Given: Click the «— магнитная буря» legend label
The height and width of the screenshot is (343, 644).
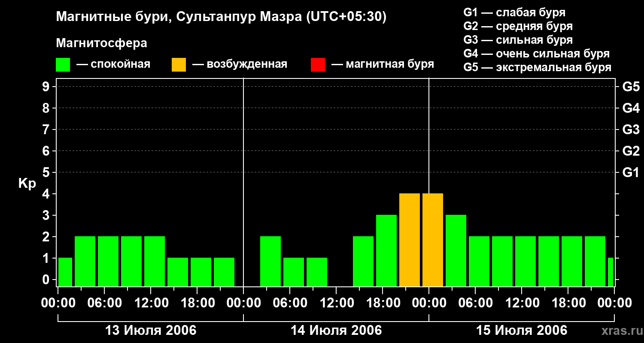Looking at the screenshot, I should (383, 65).
